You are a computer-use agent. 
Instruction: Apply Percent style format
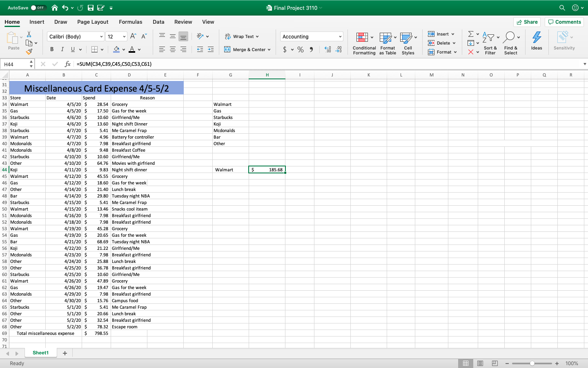(x=301, y=49)
